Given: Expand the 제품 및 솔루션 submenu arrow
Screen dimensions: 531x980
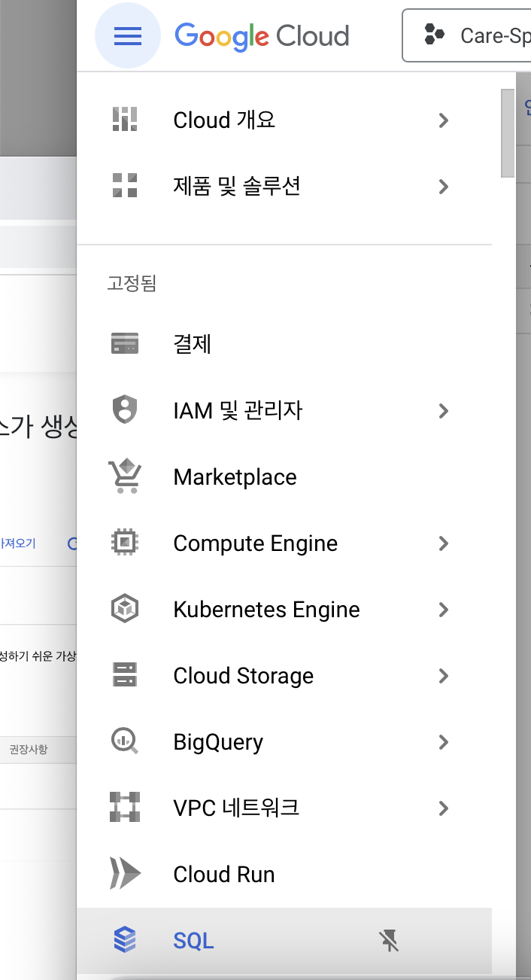Looking at the screenshot, I should pyautogui.click(x=443, y=186).
